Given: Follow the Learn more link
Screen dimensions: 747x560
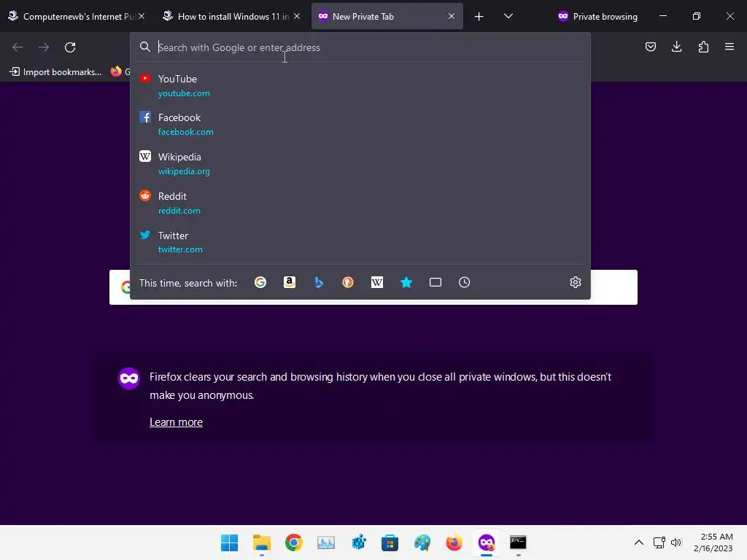Looking at the screenshot, I should [x=176, y=422].
